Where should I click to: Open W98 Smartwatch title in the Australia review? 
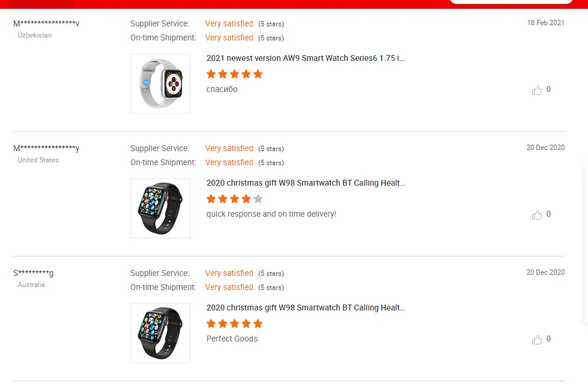click(306, 308)
